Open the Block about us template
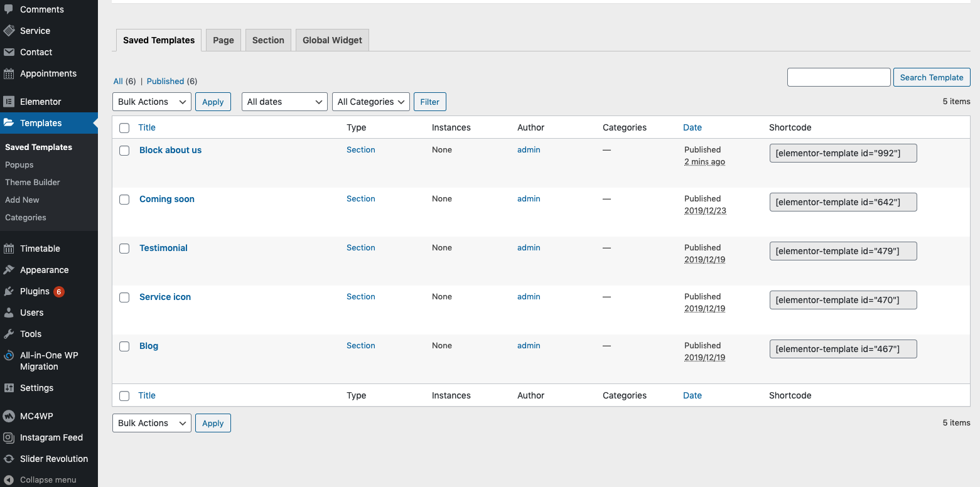Screen dimensions: 980x487 click(170, 150)
